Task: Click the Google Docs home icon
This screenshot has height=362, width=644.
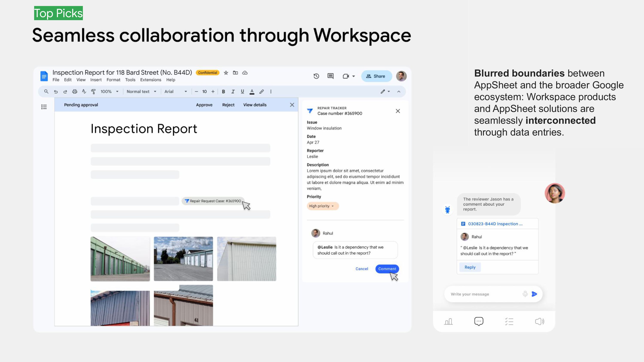Action: click(44, 76)
